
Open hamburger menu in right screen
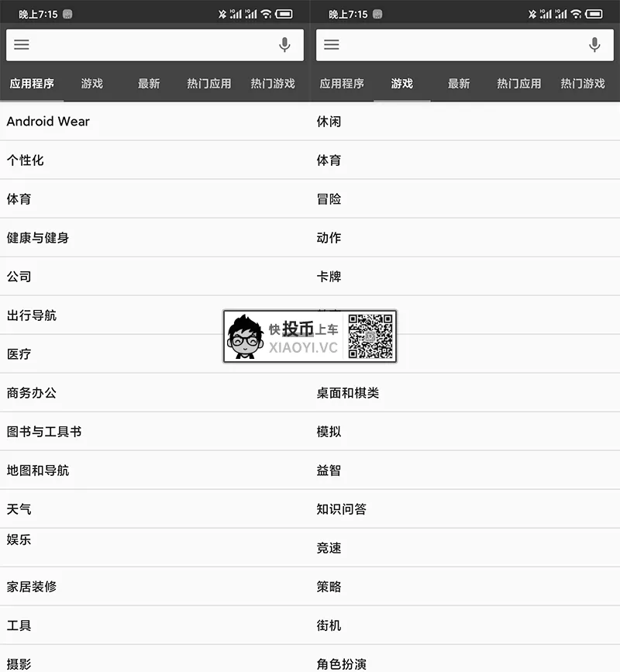331,45
